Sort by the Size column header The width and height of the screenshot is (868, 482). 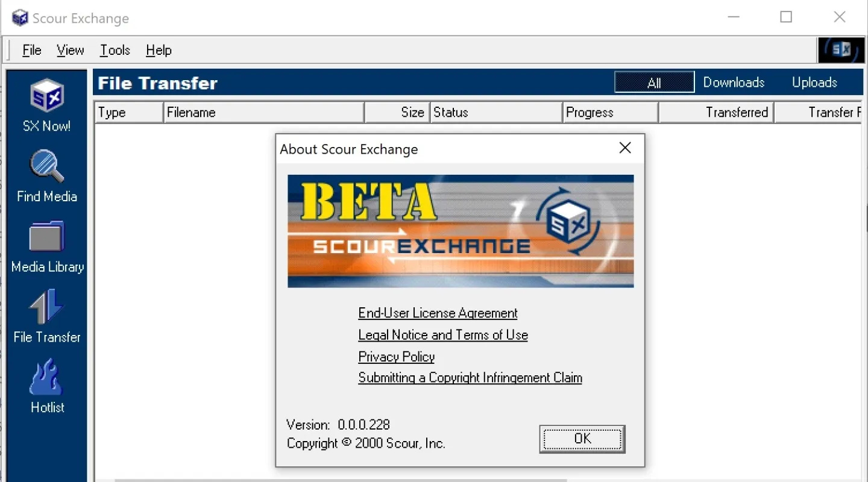point(397,112)
